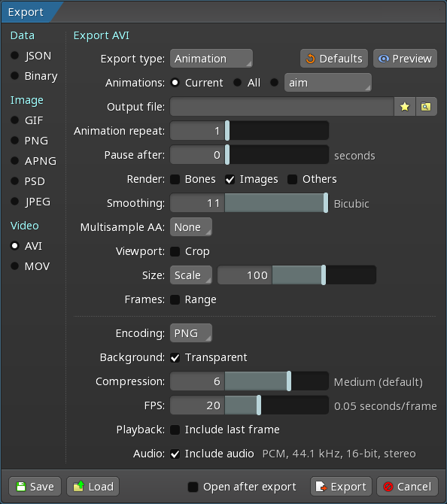
Task: Click the Save floppy disk button
Action: tap(35, 486)
